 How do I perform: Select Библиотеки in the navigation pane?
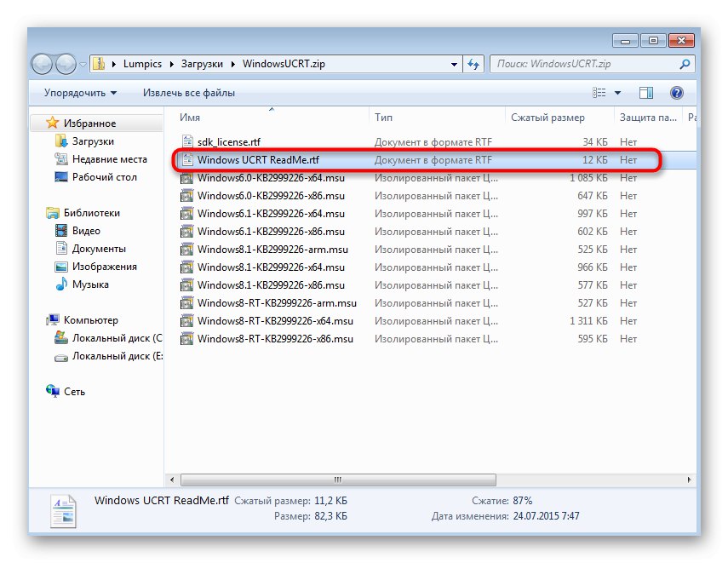click(92, 213)
